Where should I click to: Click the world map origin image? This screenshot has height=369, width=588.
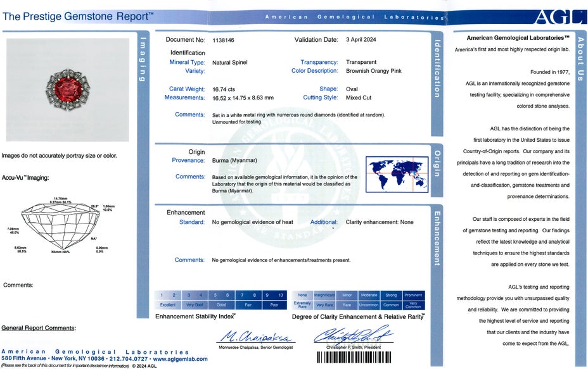(x=397, y=174)
